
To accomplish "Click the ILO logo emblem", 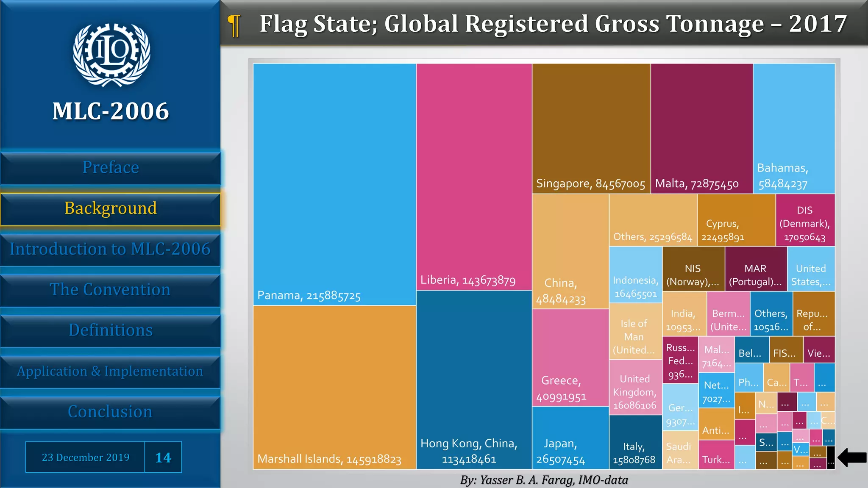I will 111,54.
